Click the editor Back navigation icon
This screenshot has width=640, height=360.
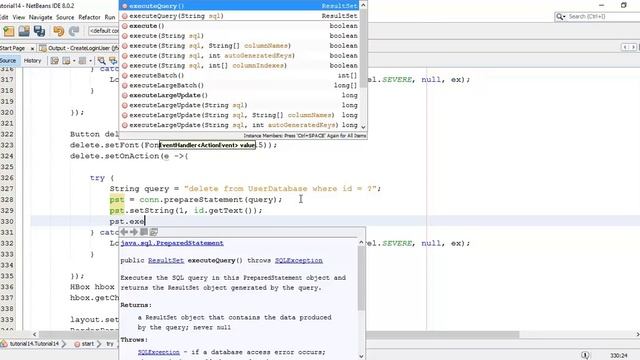pyautogui.click(x=66, y=61)
